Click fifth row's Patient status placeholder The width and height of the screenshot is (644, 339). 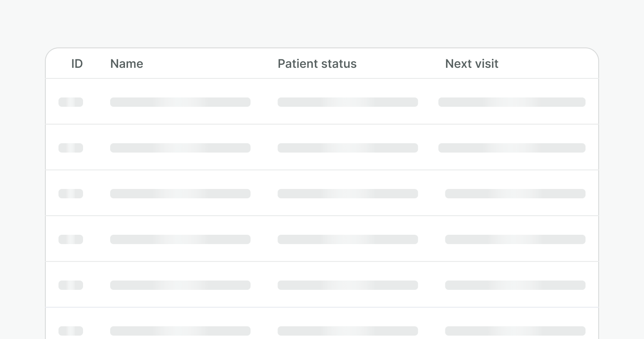point(347,285)
